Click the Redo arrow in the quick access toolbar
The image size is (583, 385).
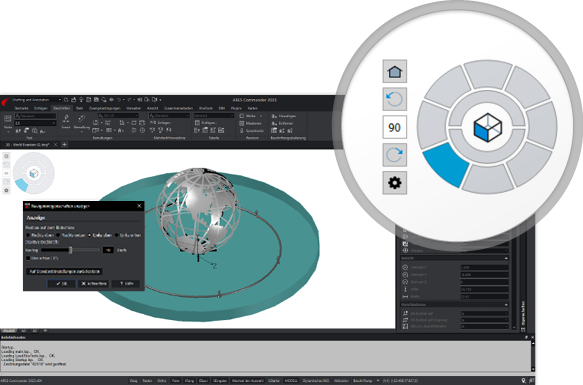pyautogui.click(x=130, y=100)
